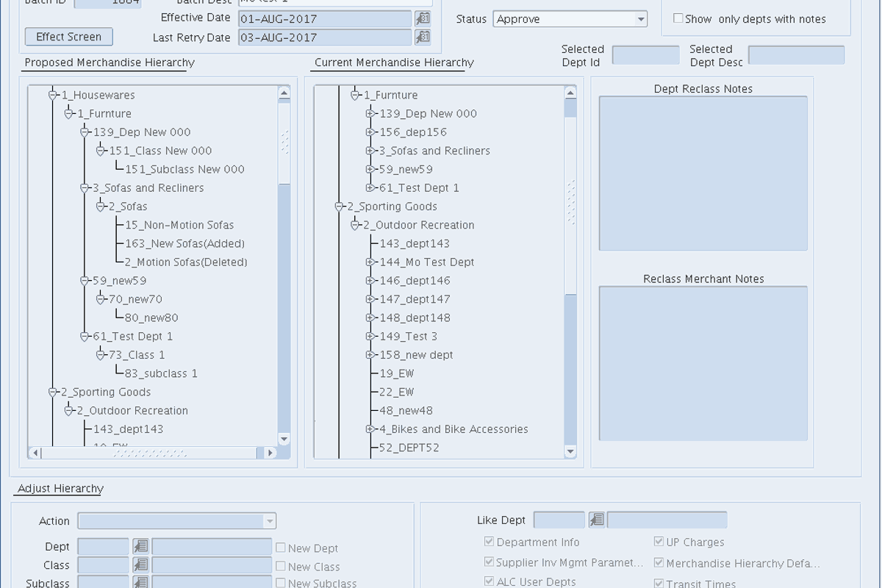Toggle the Transit Times checkbox
Viewport: 882px width, 588px height.
click(659, 583)
